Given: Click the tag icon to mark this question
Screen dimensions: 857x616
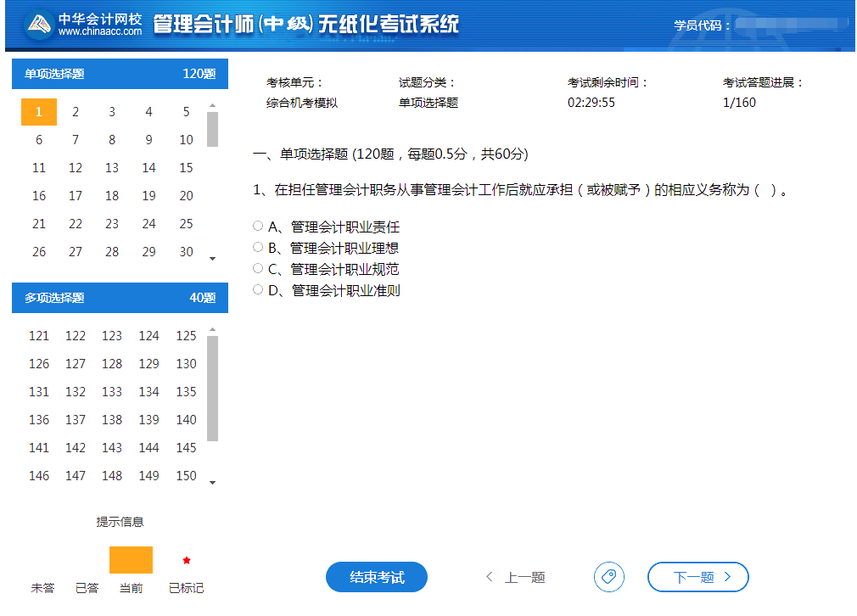Looking at the screenshot, I should pyautogui.click(x=608, y=577).
